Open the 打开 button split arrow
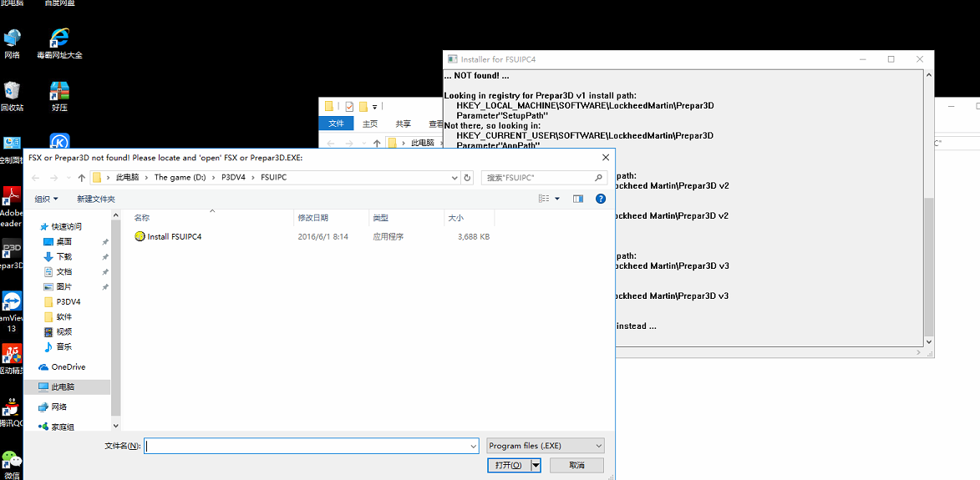This screenshot has width=980, height=480. 536,465
